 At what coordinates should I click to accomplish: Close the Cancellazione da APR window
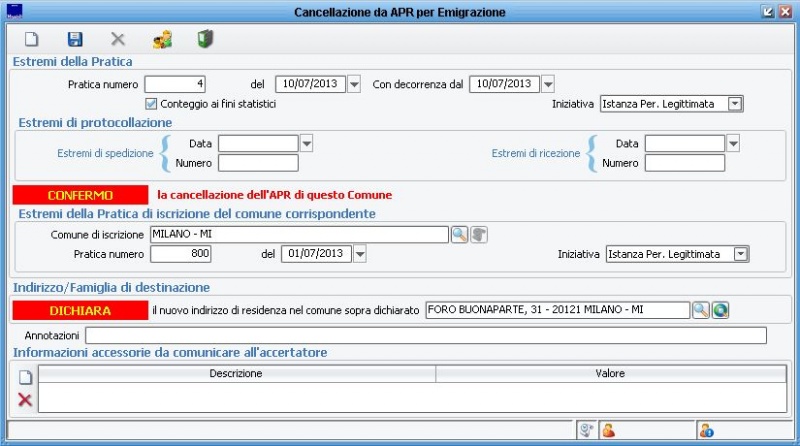coord(785,12)
